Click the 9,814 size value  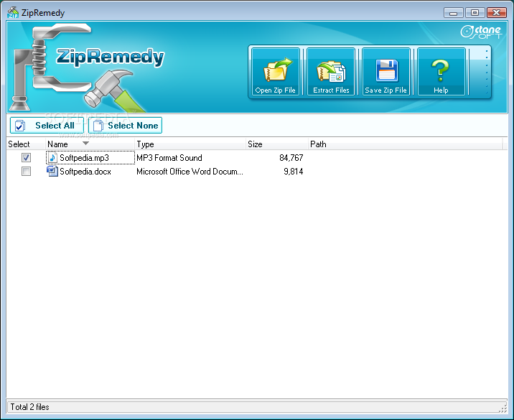pyautogui.click(x=294, y=172)
